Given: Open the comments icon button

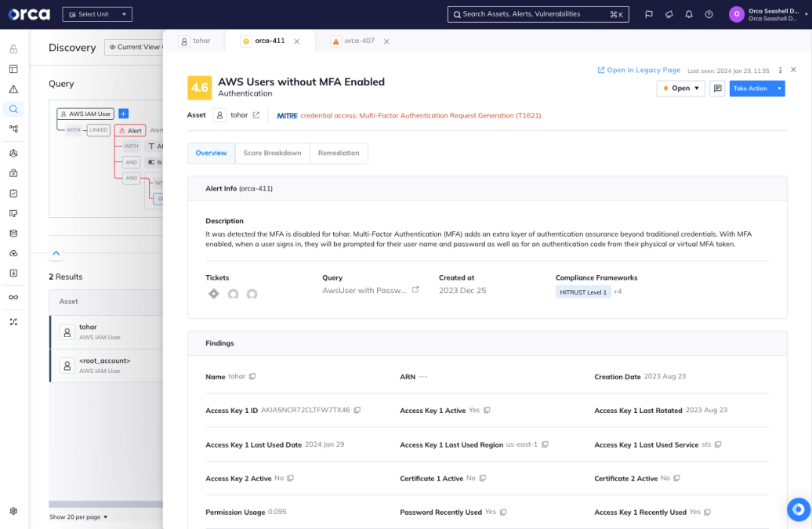Looking at the screenshot, I should (x=717, y=89).
